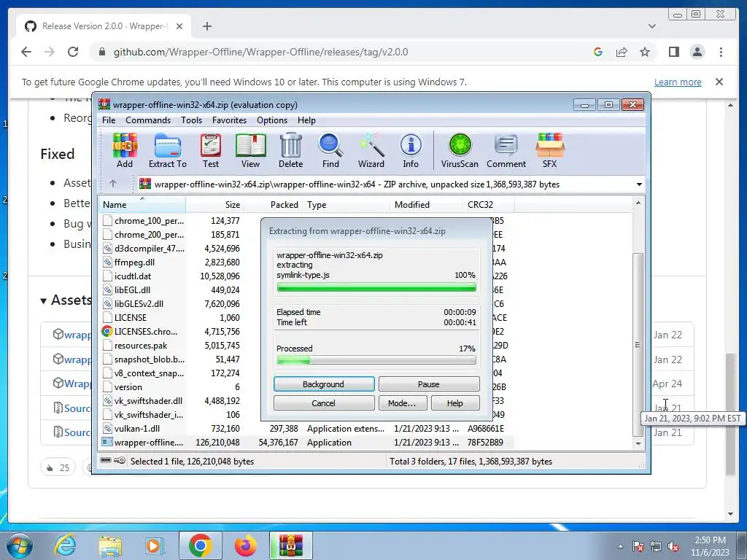
Task: Click the Mode... button
Action: click(x=402, y=402)
